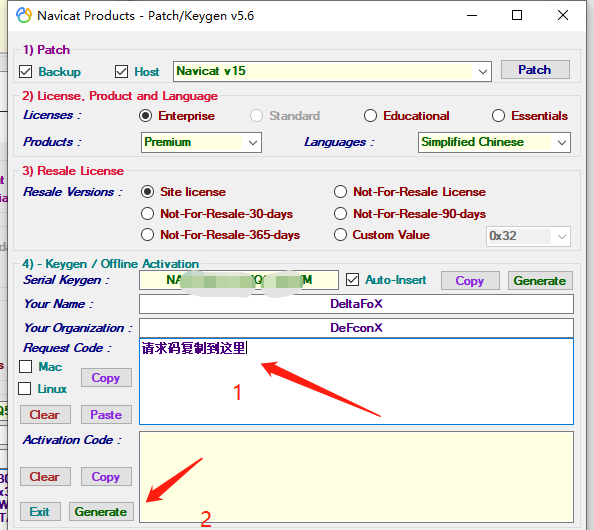Click the Navicat app icon in title bar

[24, 16]
